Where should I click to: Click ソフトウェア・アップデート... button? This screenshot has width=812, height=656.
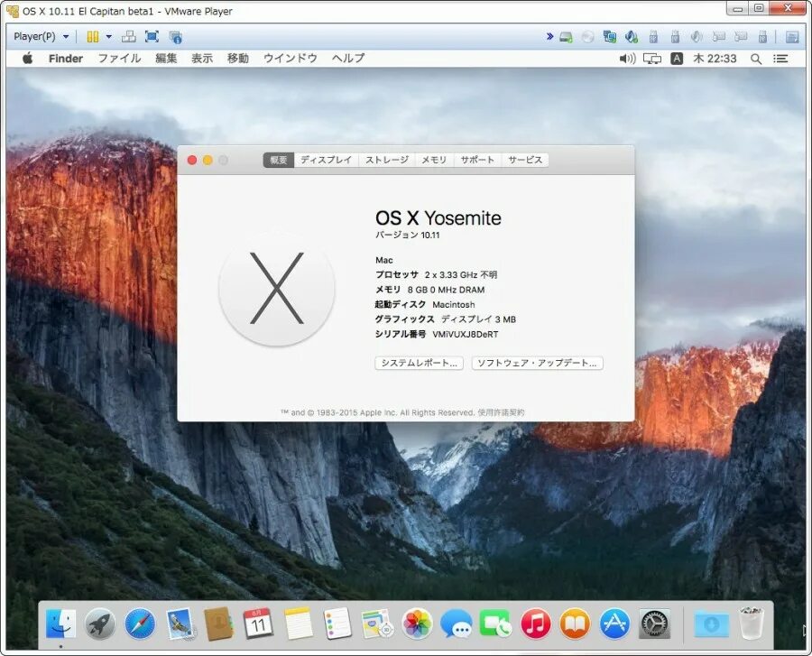[537, 363]
